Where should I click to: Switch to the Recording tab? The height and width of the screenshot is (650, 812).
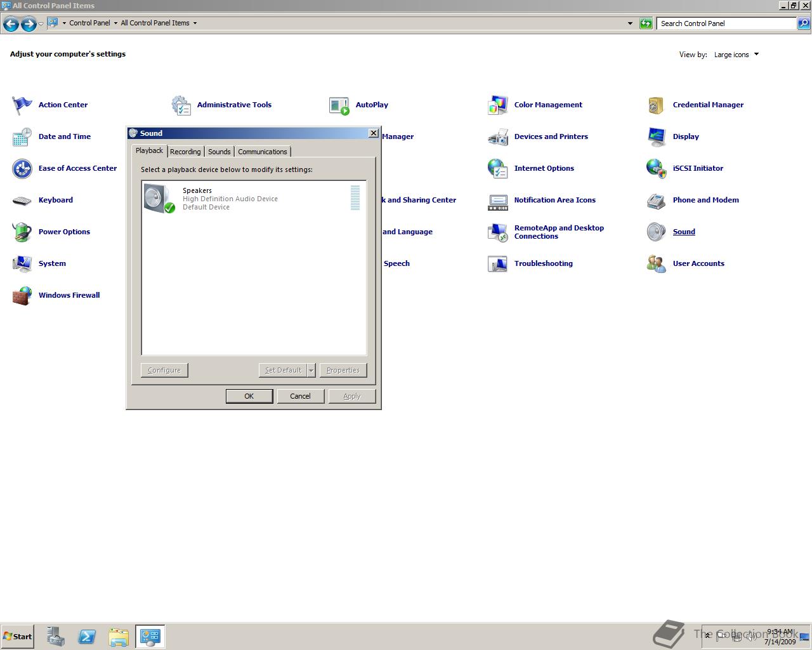pos(185,152)
